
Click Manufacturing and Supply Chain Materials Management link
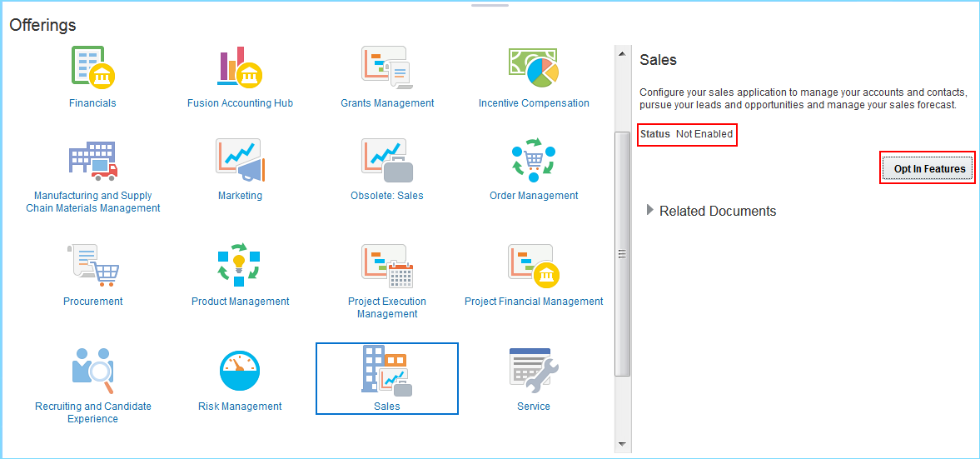coord(92,202)
